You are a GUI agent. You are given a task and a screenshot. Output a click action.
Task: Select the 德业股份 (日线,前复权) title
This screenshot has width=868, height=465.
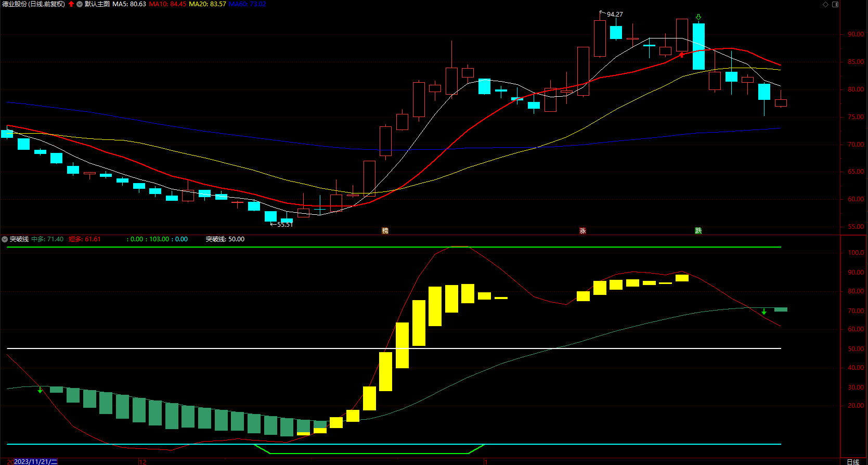34,4
